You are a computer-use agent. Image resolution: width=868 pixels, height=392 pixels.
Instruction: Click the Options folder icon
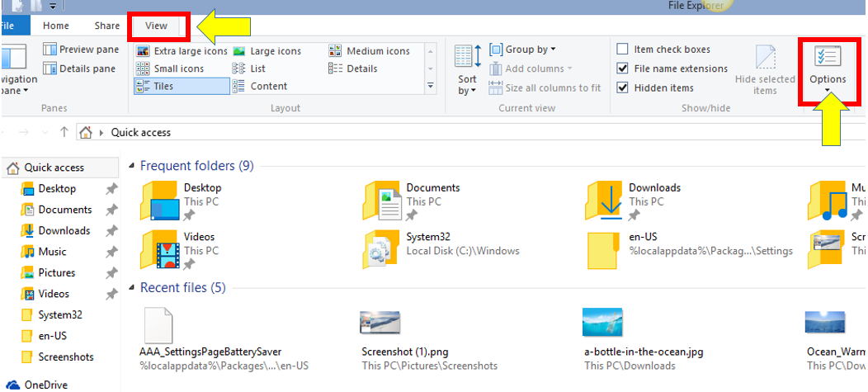coord(828,56)
